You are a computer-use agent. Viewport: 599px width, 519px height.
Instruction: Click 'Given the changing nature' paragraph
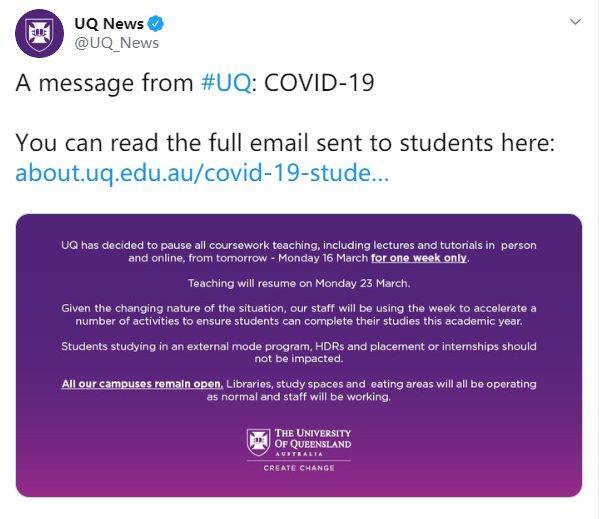click(299, 314)
